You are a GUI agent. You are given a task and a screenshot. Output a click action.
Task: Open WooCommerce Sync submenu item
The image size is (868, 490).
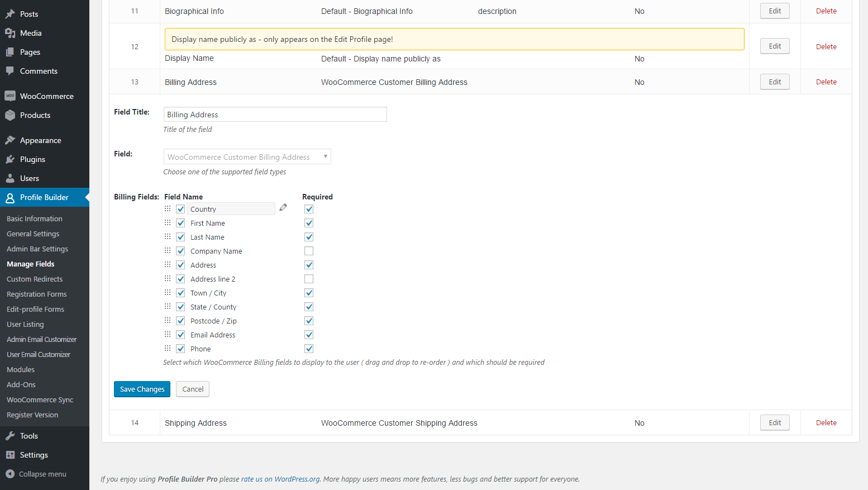coord(40,399)
